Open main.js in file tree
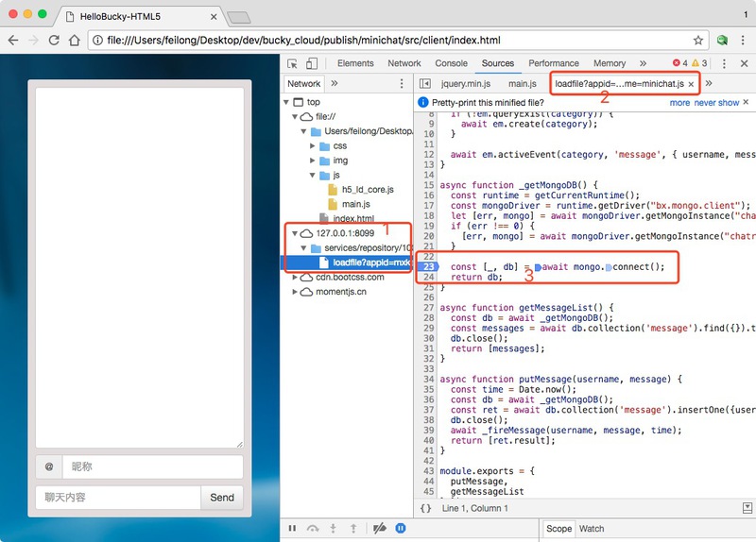The height and width of the screenshot is (542, 756). pyautogui.click(x=356, y=204)
